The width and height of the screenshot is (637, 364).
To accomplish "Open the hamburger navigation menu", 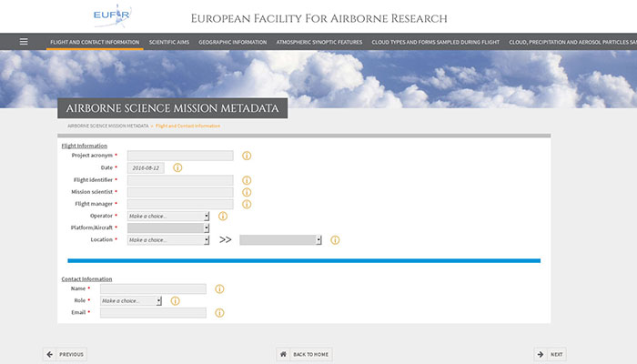I will click(x=24, y=42).
